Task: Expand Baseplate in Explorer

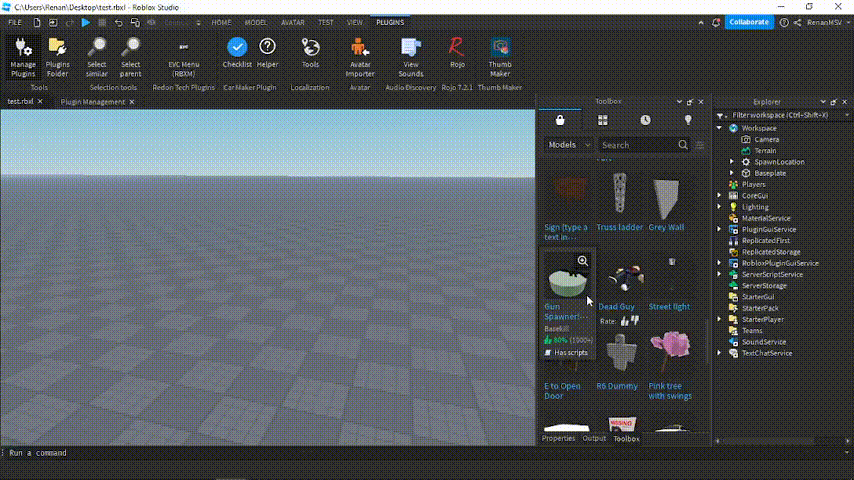Action: click(732, 173)
